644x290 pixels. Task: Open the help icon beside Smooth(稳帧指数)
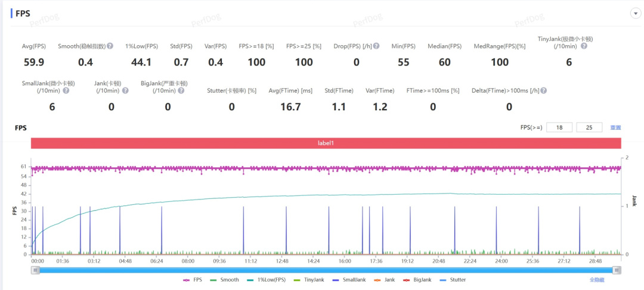(x=110, y=46)
